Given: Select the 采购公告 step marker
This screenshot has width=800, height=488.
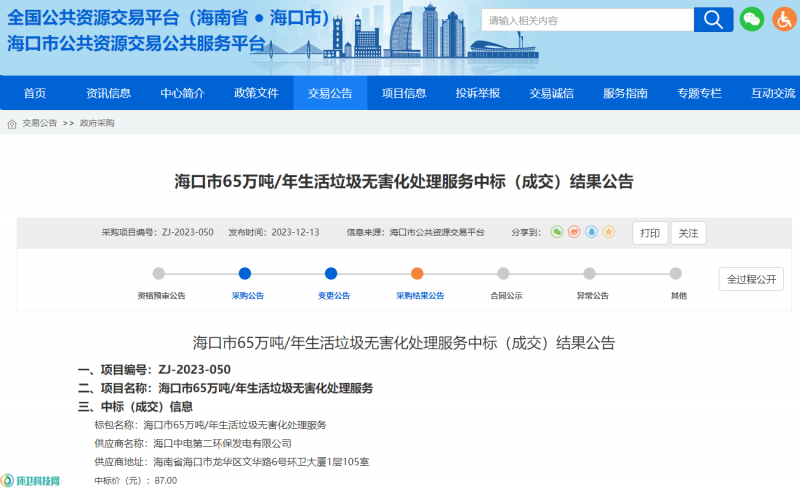Looking at the screenshot, I should pyautogui.click(x=245, y=274).
